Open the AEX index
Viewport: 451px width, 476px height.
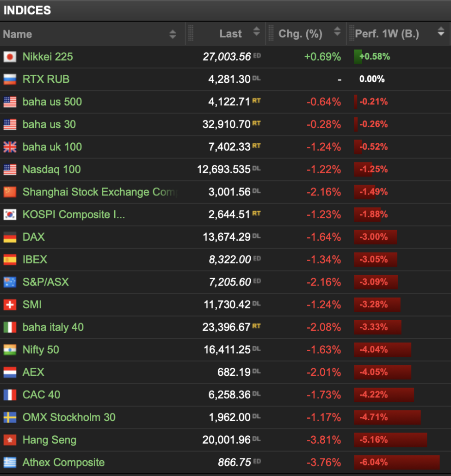click(33, 372)
